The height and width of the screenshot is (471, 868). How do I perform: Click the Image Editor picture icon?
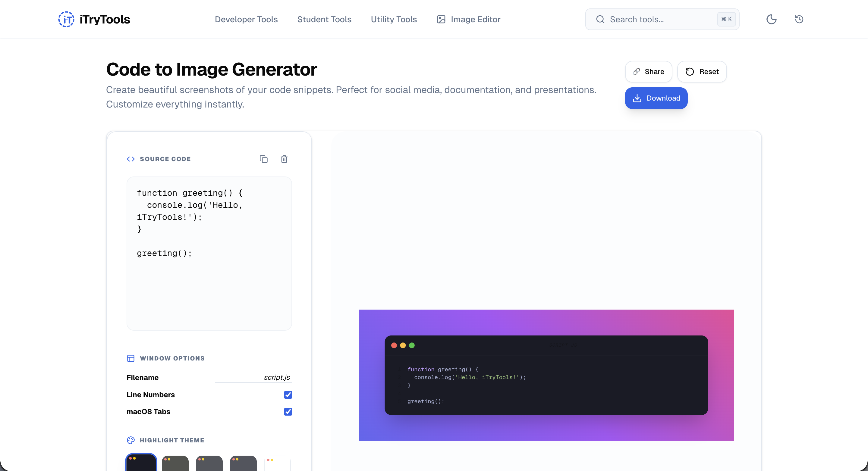pyautogui.click(x=440, y=19)
